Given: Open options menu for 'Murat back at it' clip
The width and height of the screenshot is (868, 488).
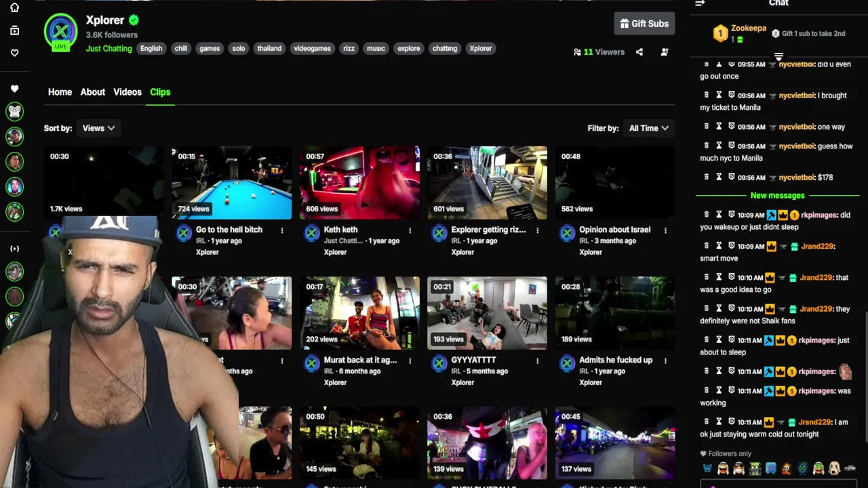Looking at the screenshot, I should click(410, 361).
